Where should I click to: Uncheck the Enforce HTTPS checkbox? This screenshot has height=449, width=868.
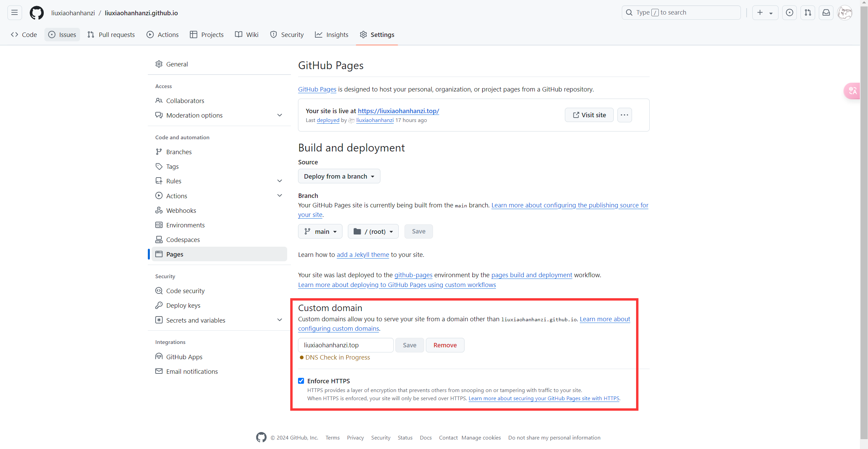pyautogui.click(x=301, y=381)
